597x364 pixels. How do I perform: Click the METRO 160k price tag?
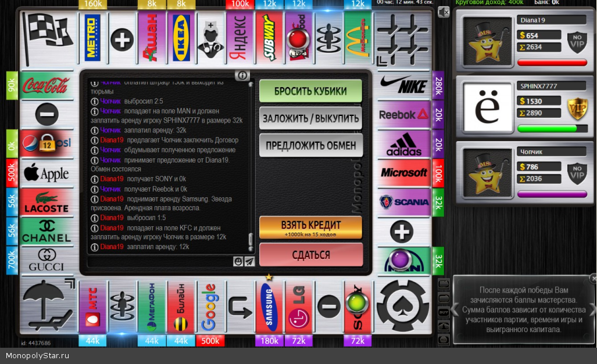tap(92, 4)
